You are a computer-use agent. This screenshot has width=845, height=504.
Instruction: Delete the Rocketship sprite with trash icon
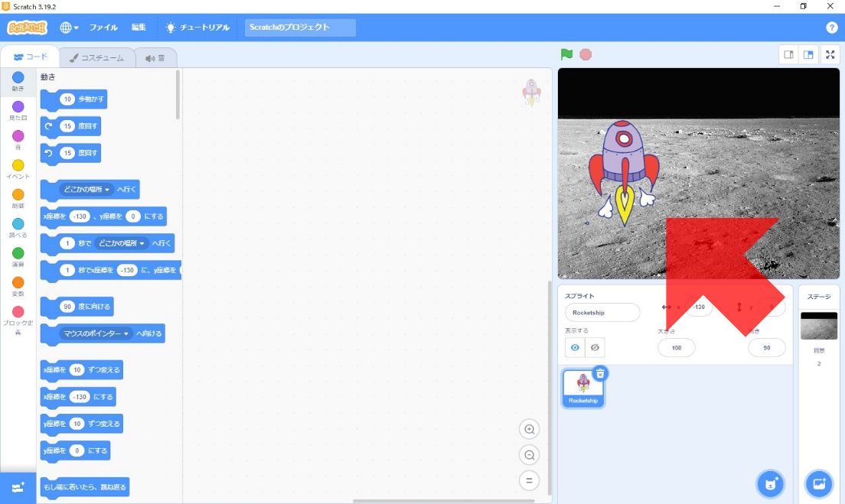tap(600, 374)
